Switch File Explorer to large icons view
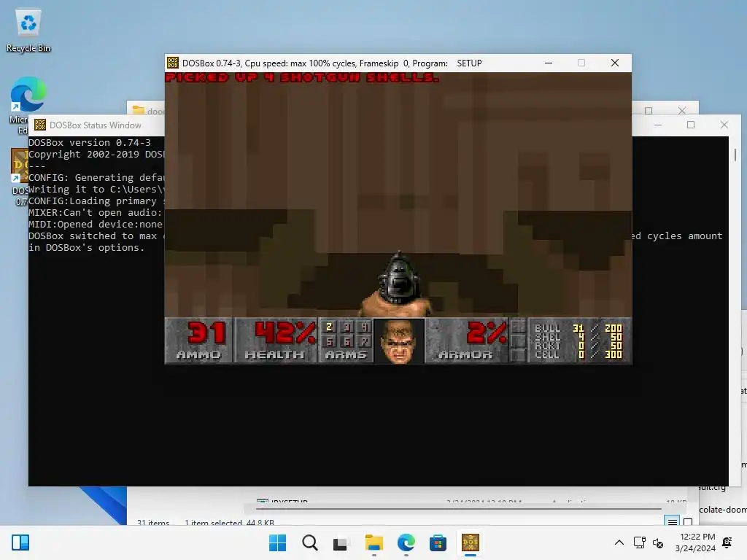747x560 pixels. coord(687,522)
